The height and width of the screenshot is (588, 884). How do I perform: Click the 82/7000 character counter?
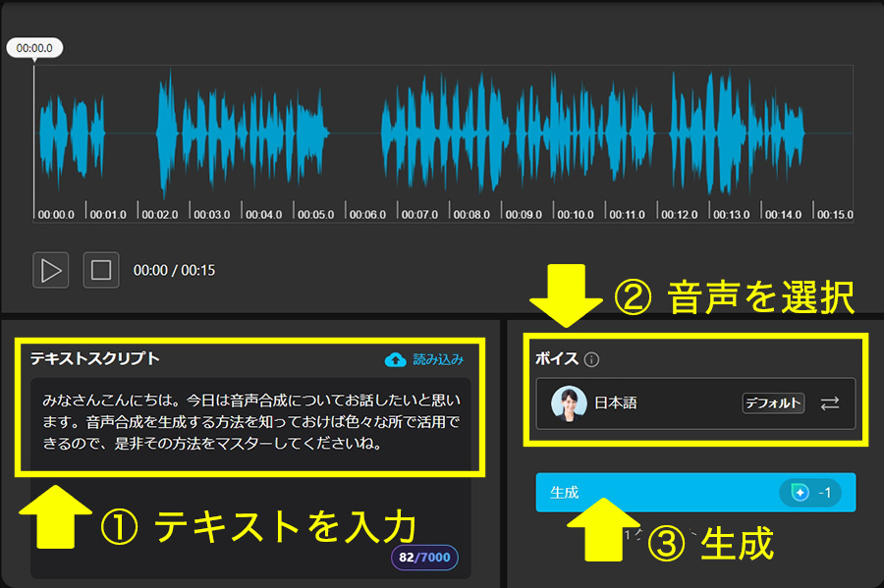coord(426,557)
